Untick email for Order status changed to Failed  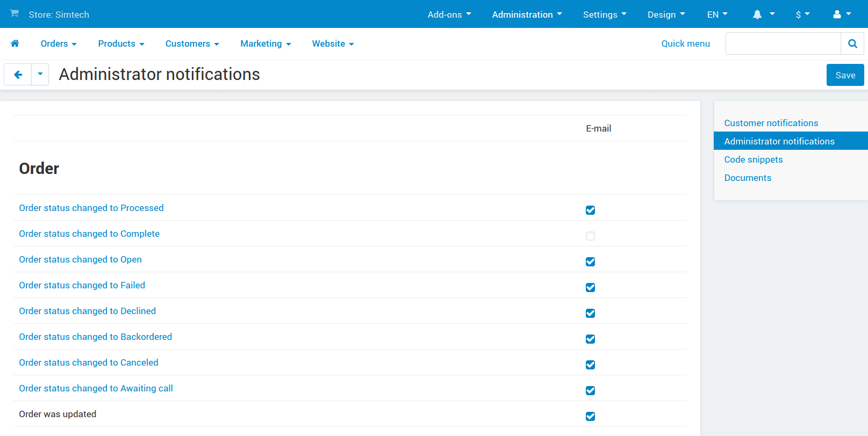click(590, 287)
